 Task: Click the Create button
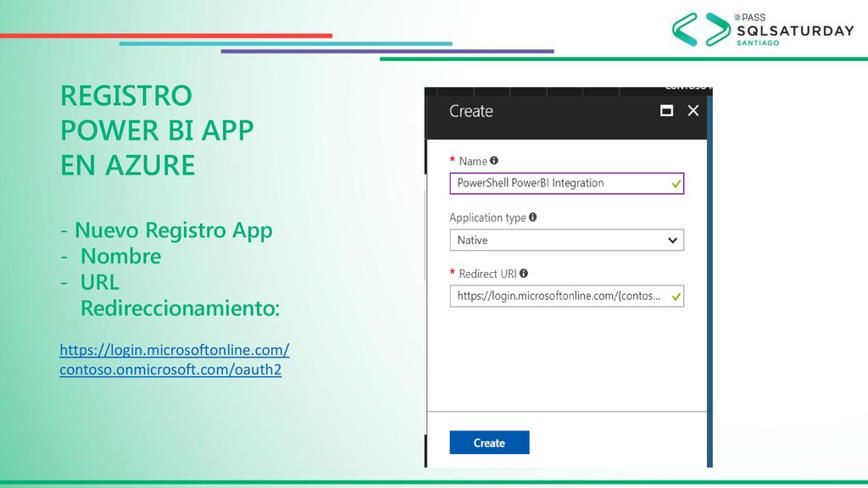[x=489, y=442]
